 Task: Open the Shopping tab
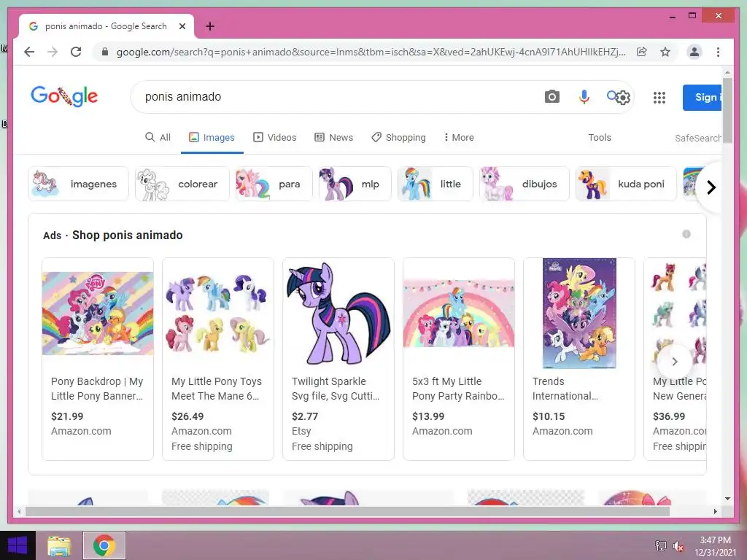pyautogui.click(x=399, y=138)
